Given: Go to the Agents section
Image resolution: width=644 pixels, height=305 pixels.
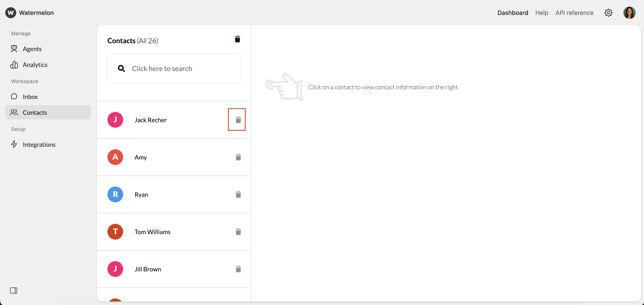Looking at the screenshot, I should pyautogui.click(x=32, y=49).
